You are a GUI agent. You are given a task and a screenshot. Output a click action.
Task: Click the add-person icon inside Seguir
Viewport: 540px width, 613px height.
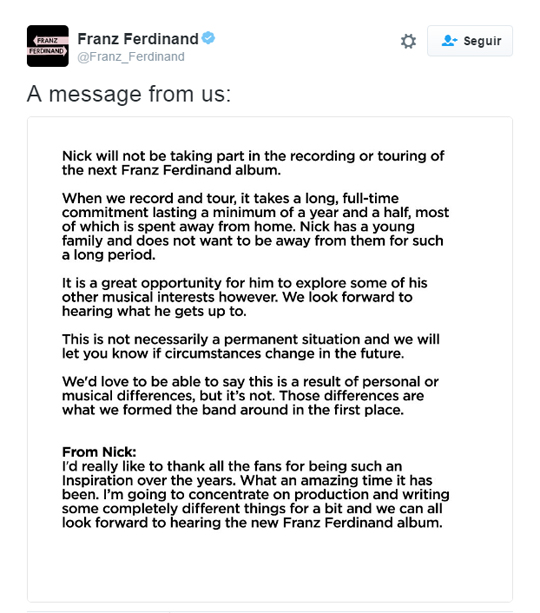click(x=449, y=41)
